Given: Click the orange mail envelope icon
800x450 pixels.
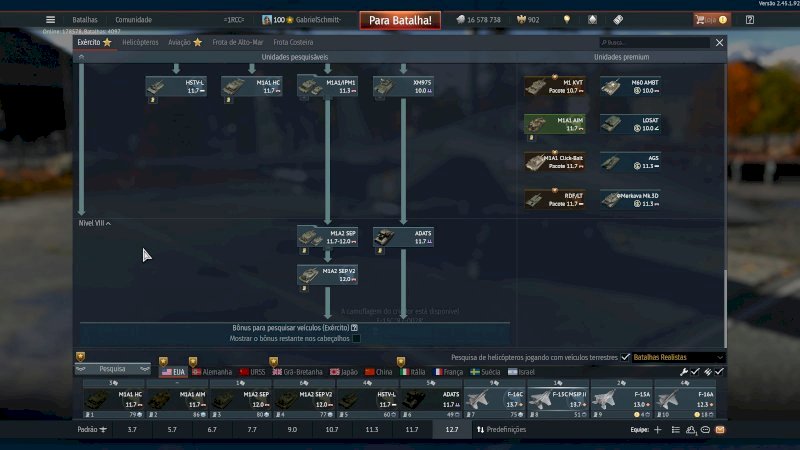Looking at the screenshot, I should pos(720,430).
